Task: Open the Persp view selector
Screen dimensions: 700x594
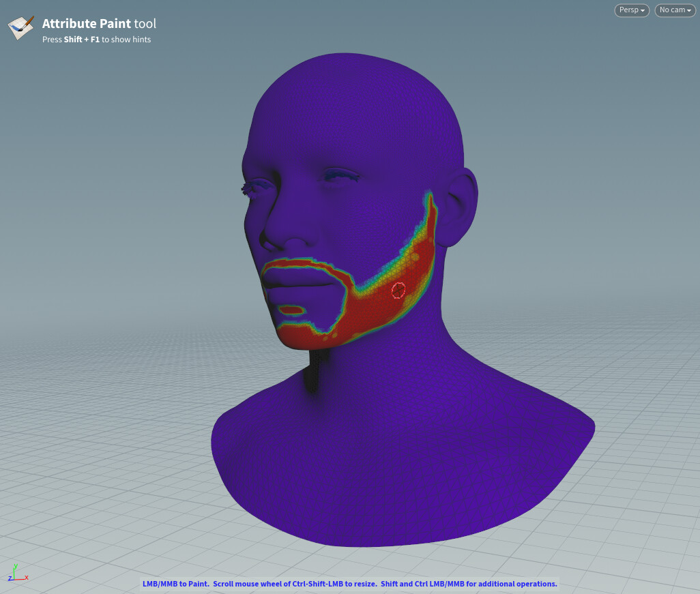Action: point(630,10)
